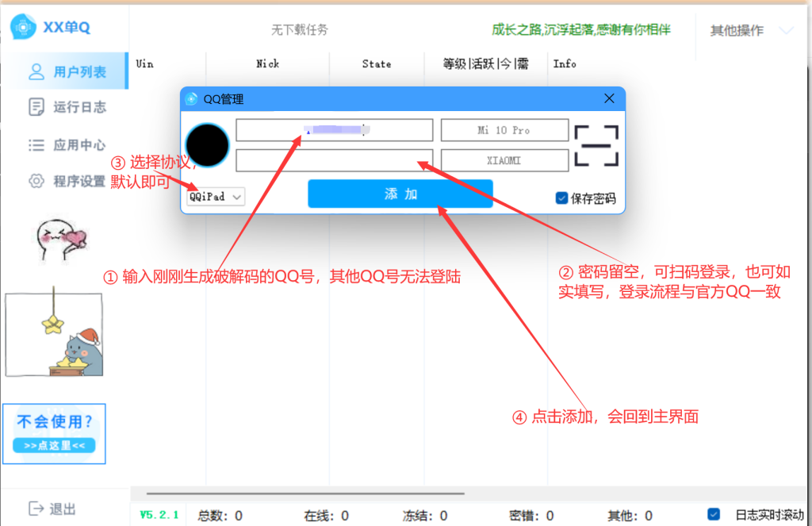Click the >>点这里<< button
This screenshot has width=812, height=526.
[55, 446]
